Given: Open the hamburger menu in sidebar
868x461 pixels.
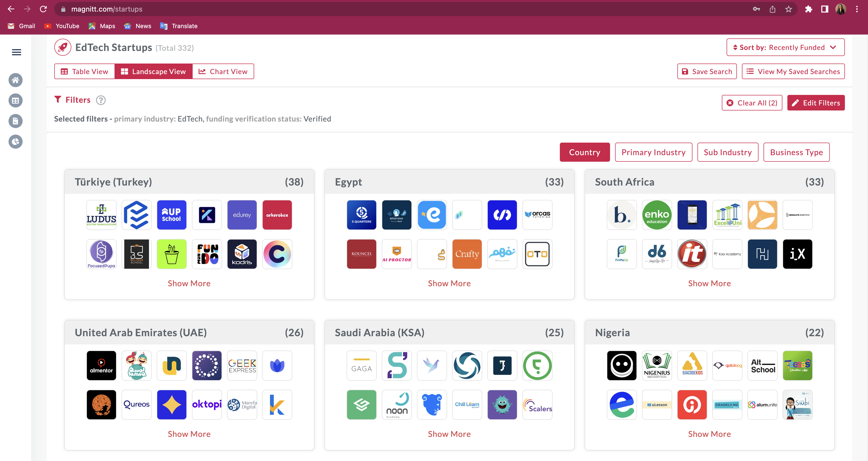Looking at the screenshot, I should 16,52.
